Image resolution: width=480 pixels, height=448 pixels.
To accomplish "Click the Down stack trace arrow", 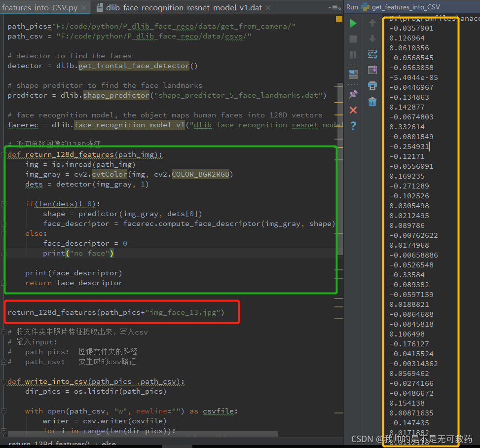I will [372, 38].
